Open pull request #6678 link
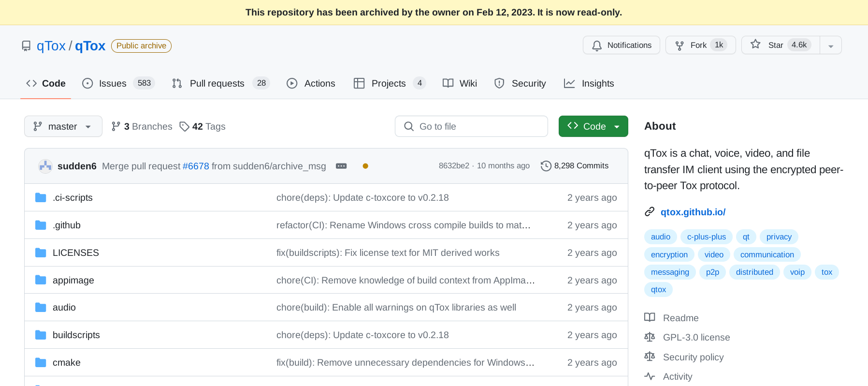Viewport: 868px width, 386px height. pyautogui.click(x=196, y=166)
